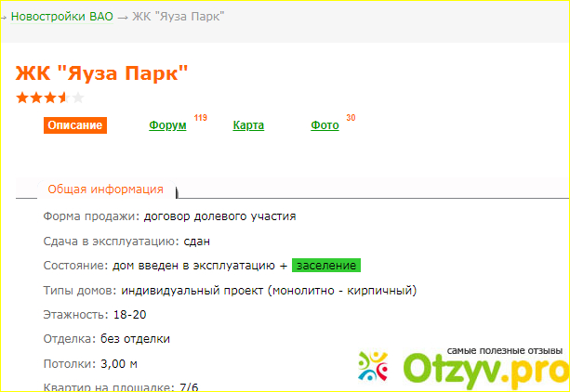Screen dimensions: 570x392
Task: Click the Otzyv.pro watermark text
Action: (x=482, y=372)
